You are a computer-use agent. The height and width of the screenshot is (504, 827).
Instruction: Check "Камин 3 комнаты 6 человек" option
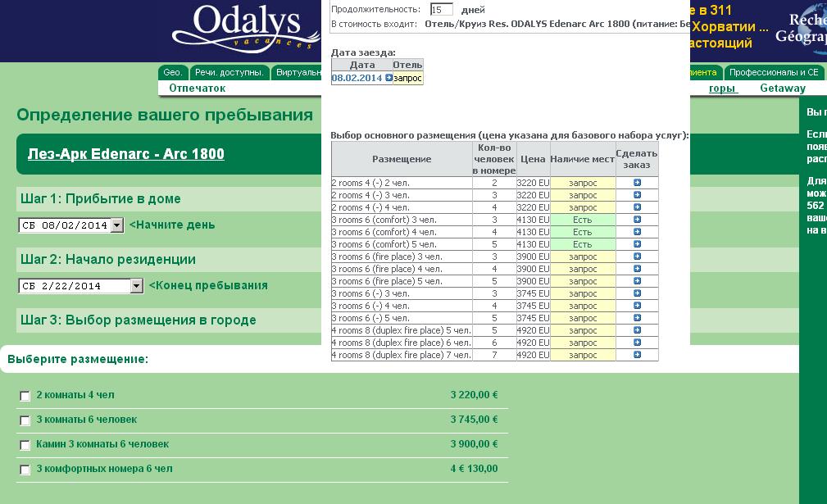point(25,445)
